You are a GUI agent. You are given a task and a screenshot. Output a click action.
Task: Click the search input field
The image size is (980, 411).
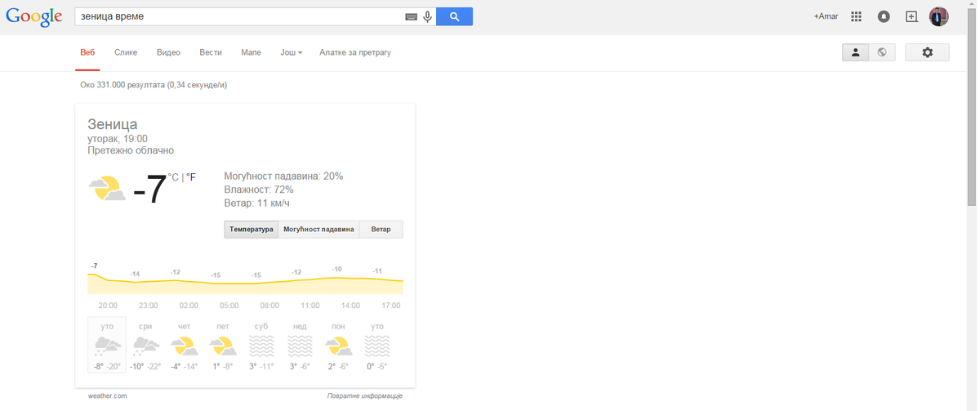(x=241, y=16)
